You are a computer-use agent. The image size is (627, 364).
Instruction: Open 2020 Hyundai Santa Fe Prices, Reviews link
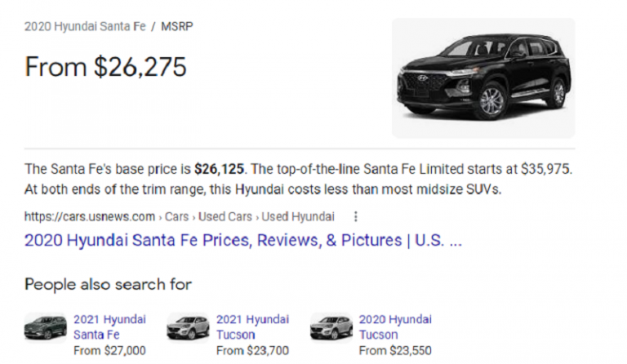coord(243,241)
